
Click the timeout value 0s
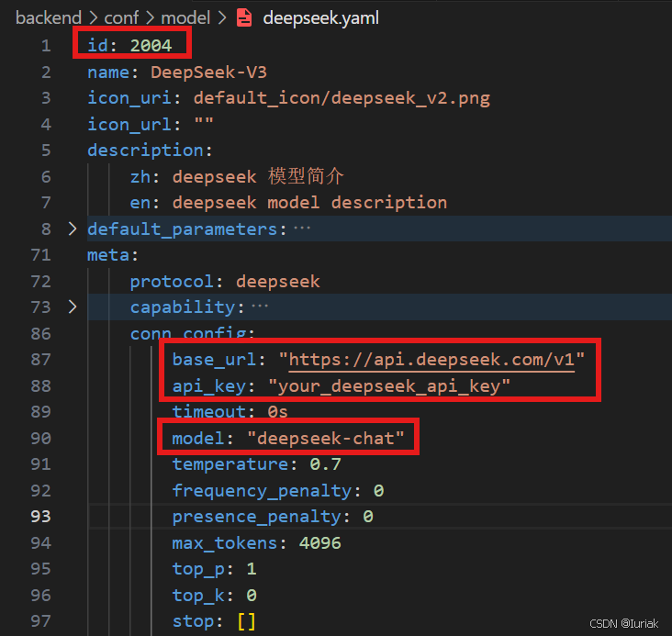[278, 412]
